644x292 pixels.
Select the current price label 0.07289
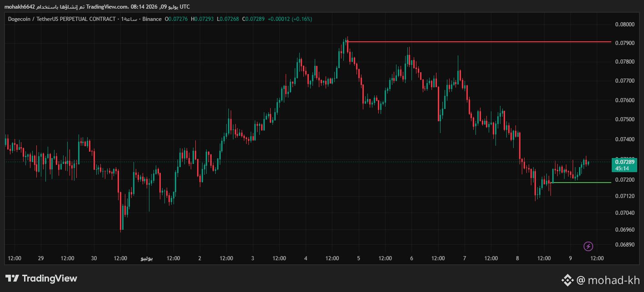(x=625, y=162)
